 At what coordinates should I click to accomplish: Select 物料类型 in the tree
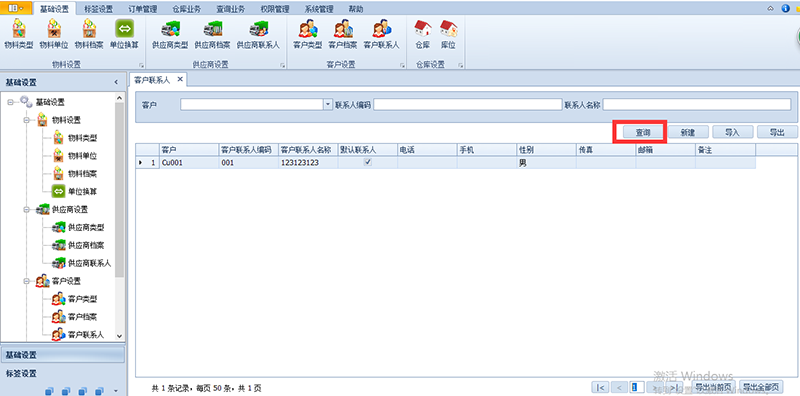click(82, 138)
